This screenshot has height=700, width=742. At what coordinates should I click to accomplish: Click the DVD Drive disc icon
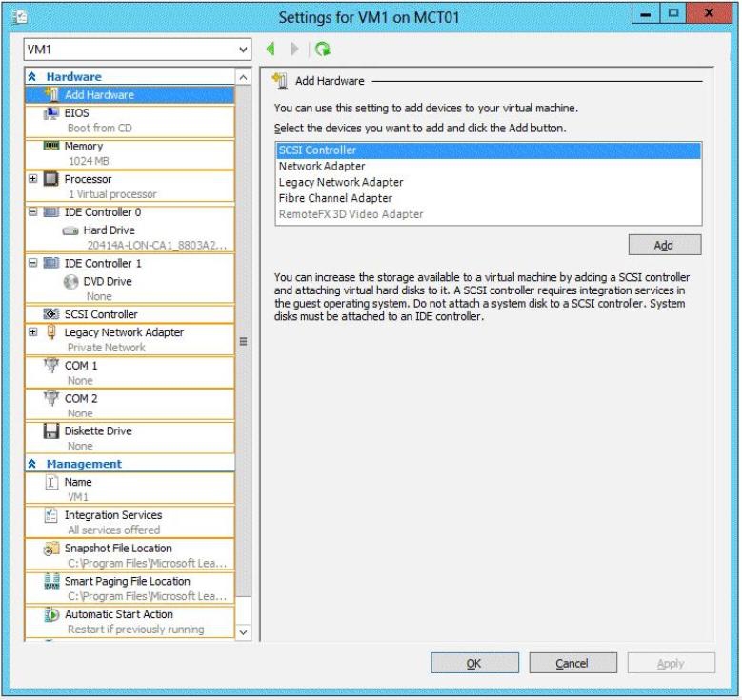[x=70, y=282]
